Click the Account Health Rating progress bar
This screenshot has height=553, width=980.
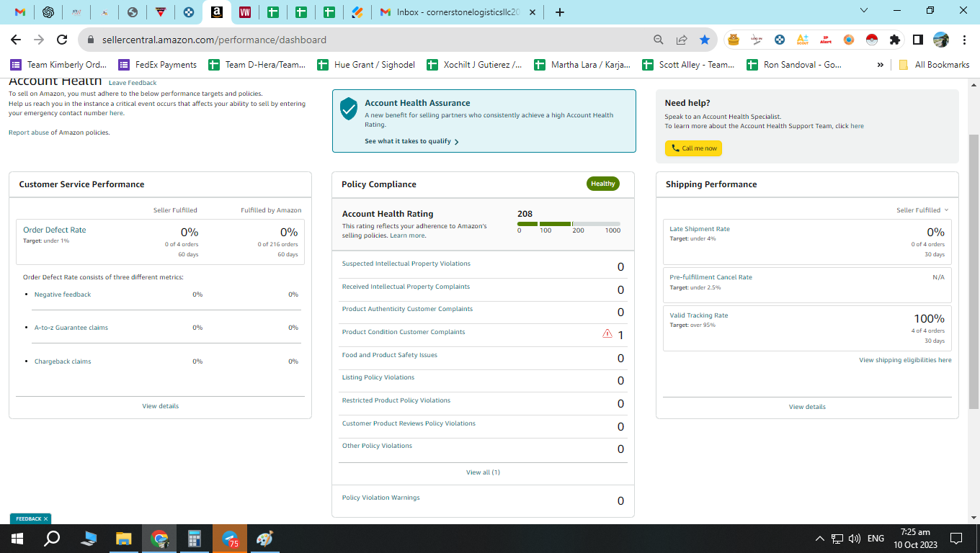tap(569, 224)
